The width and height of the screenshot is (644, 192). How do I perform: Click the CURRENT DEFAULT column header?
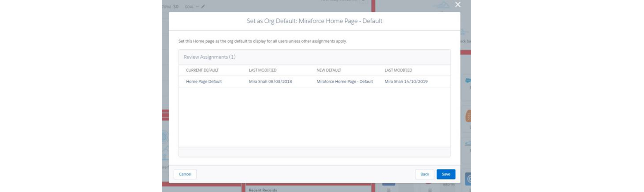coord(202,70)
